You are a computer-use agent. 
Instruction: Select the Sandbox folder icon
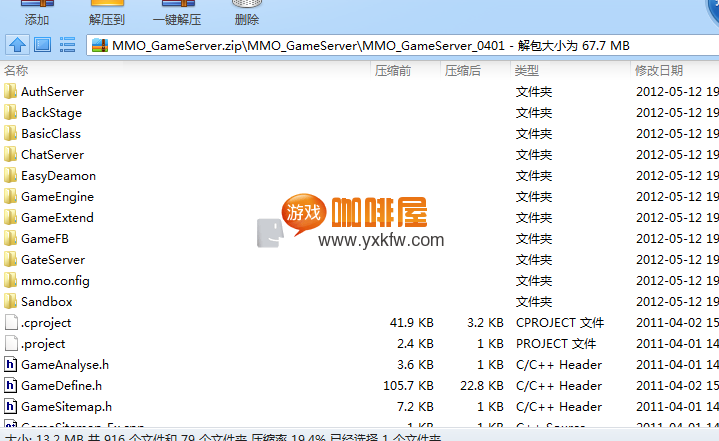[x=11, y=302]
